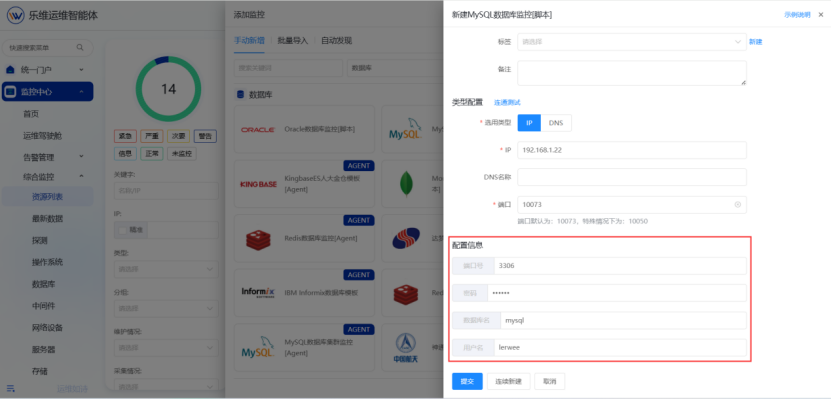This screenshot has height=399, width=831.
Task: Click the collapse sidebar icon at bottom left
Action: [11, 388]
